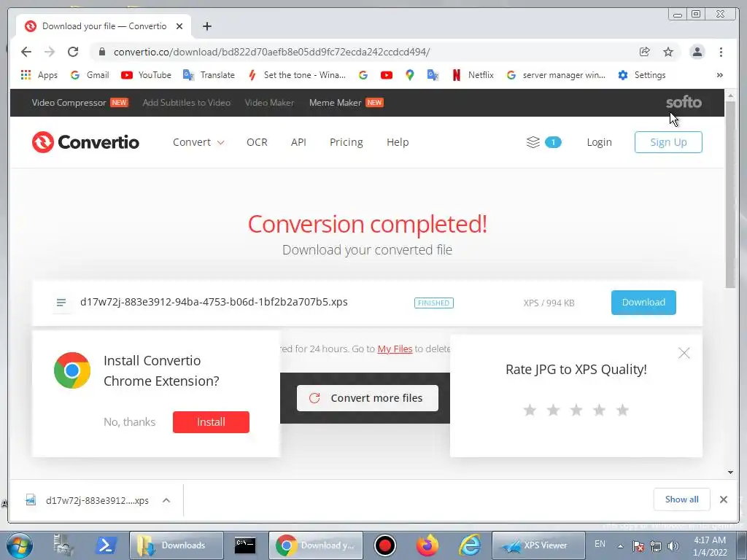Expand the Convert dropdown menu
The height and width of the screenshot is (560, 747).
click(x=198, y=142)
